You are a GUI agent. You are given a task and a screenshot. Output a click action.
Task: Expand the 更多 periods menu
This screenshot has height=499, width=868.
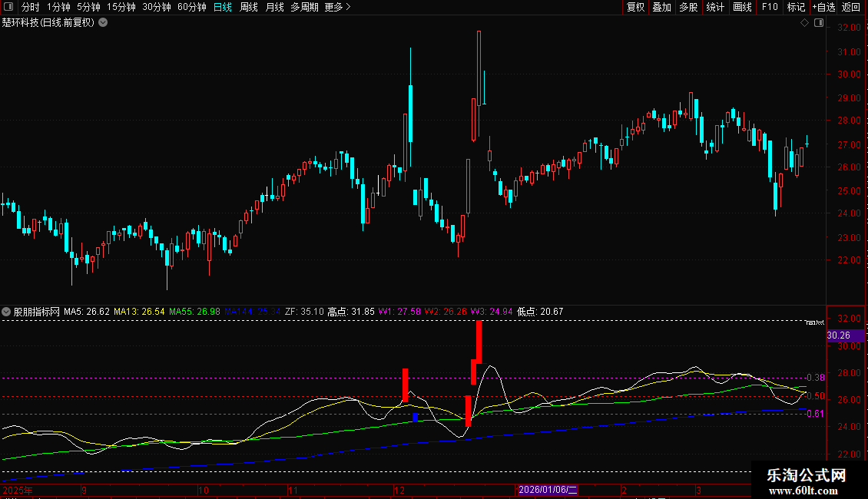coord(337,7)
